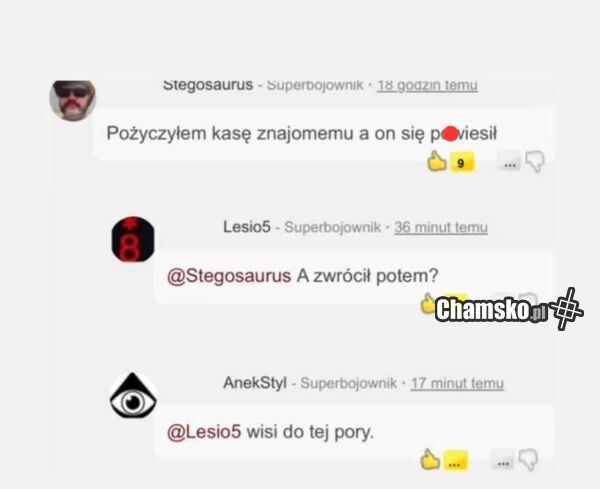Open the Lesio5 username profile

coord(247,227)
